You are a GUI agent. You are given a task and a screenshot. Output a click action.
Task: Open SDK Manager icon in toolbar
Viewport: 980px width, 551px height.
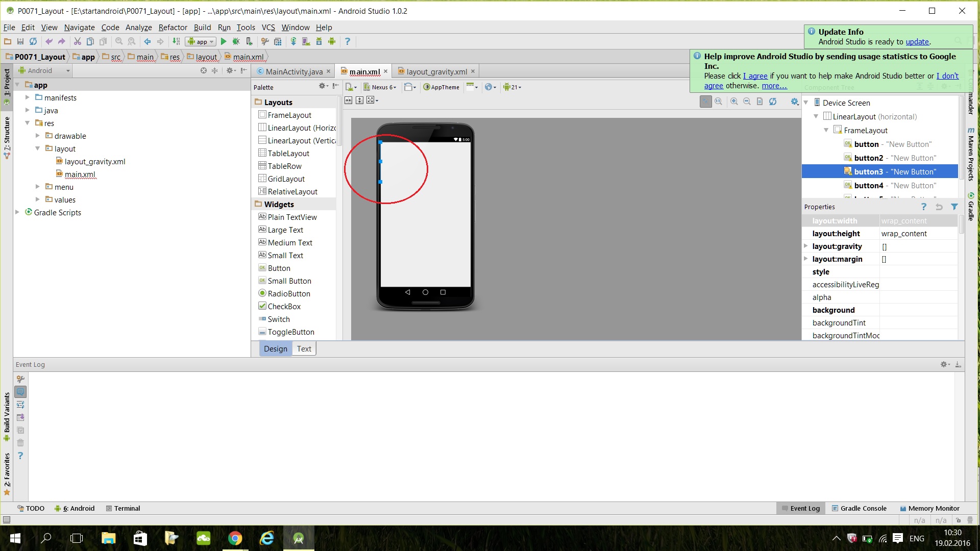[319, 42]
